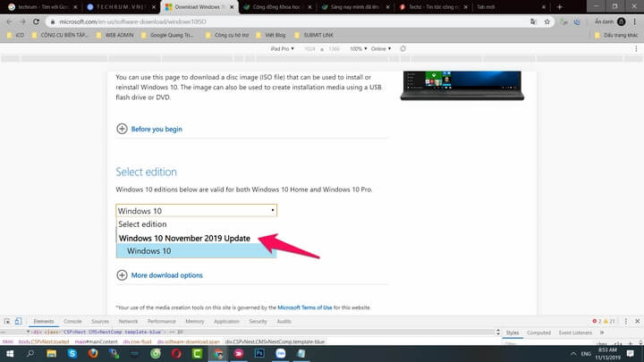Close the DevTools panel

pyautogui.click(x=638, y=322)
